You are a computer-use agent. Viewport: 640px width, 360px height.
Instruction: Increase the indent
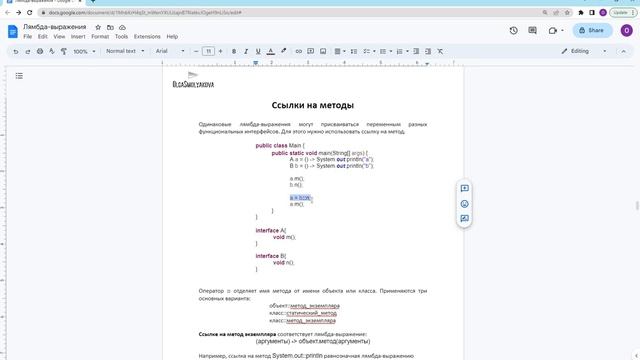click(x=428, y=51)
